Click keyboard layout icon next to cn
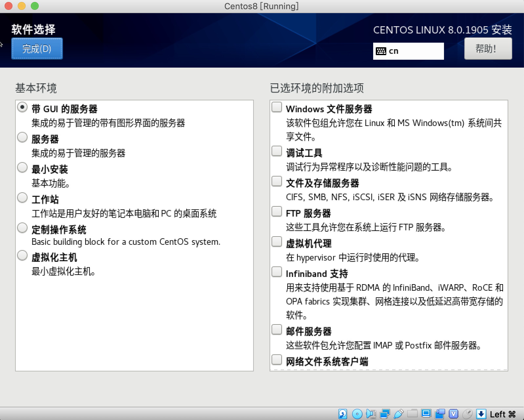 381,51
